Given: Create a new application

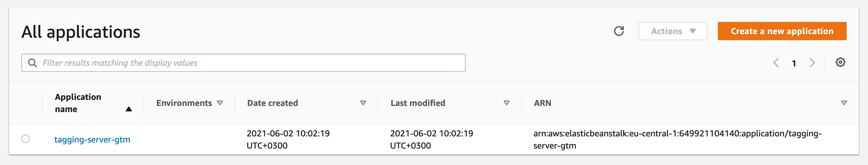Looking at the screenshot, I should click(782, 31).
